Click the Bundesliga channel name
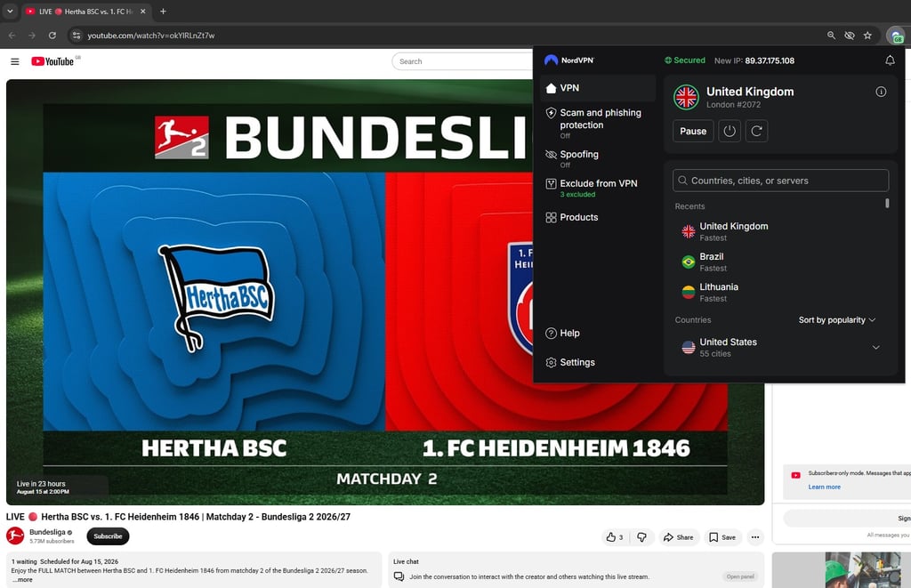This screenshot has height=588, width=911. pos(48,532)
